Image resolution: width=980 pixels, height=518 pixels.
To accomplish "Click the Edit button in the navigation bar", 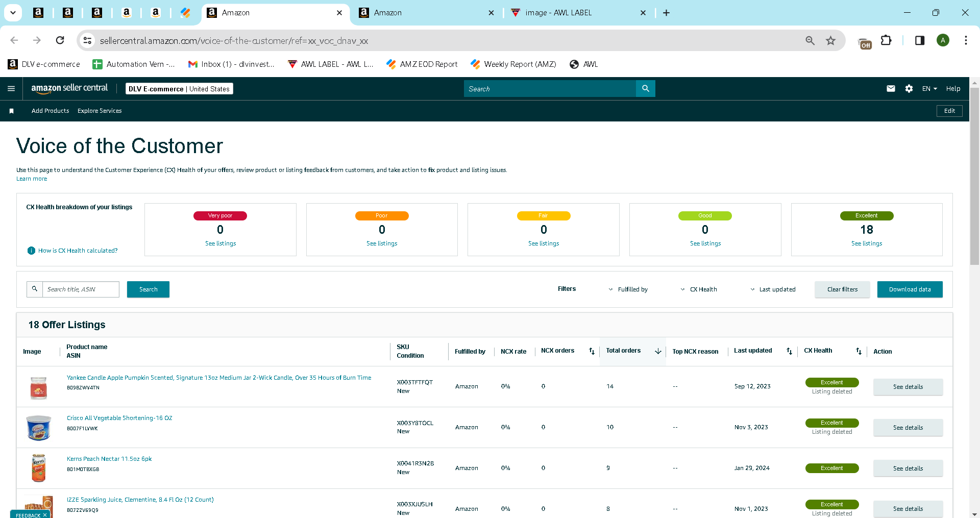I will point(949,111).
